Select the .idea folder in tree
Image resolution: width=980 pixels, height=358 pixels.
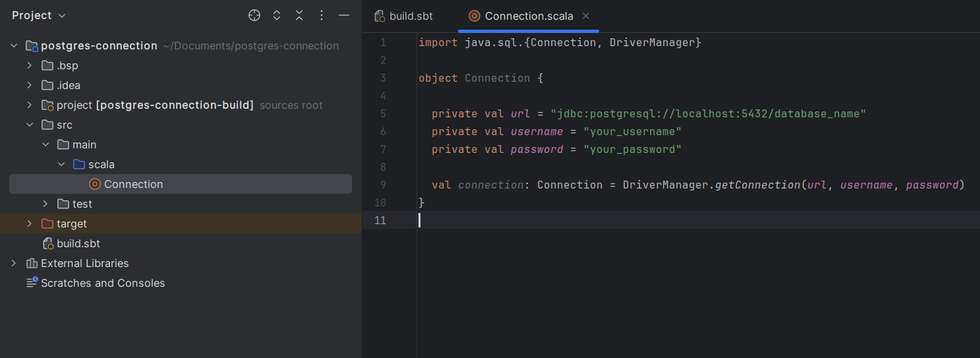[x=68, y=86]
